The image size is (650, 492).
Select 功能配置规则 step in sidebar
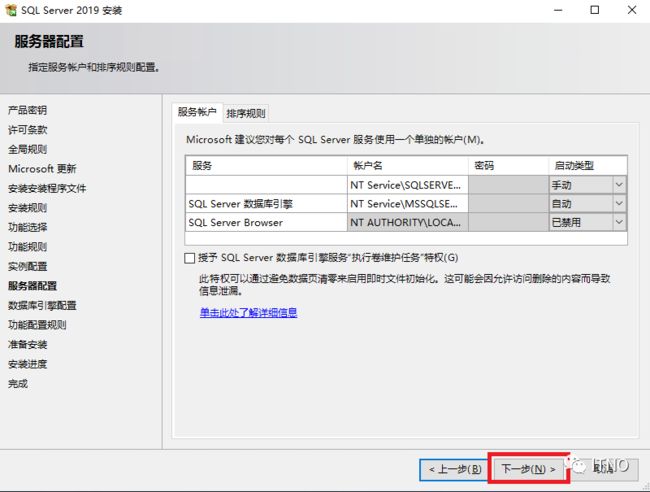click(x=37, y=325)
